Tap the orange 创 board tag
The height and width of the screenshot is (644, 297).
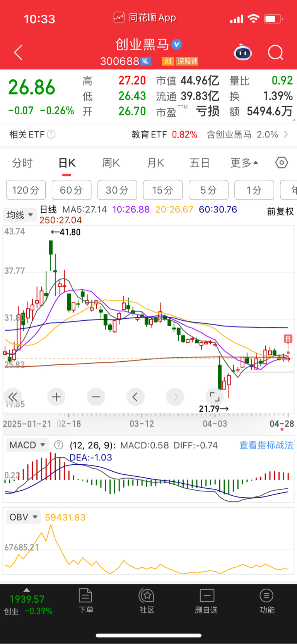[167, 61]
